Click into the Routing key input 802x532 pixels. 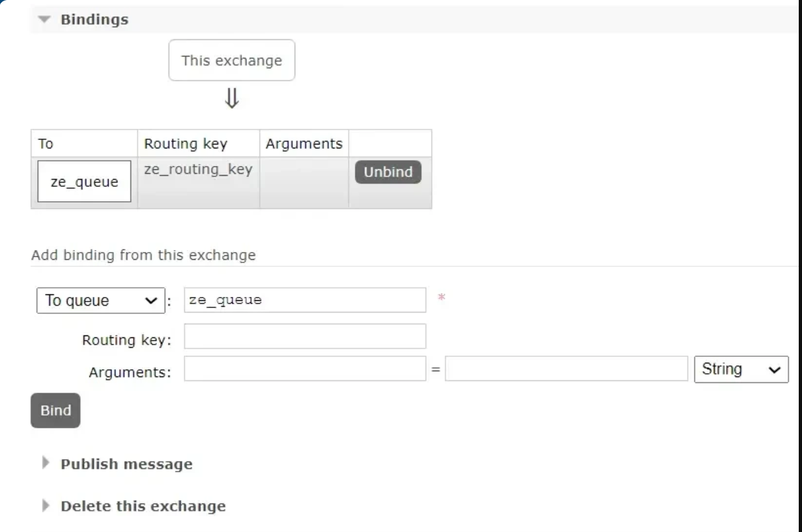[305, 337]
